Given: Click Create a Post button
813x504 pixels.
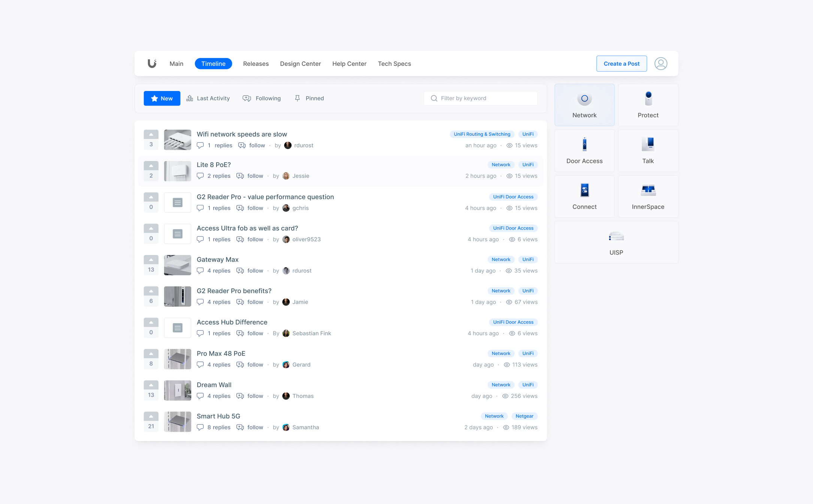Looking at the screenshot, I should [x=622, y=64].
